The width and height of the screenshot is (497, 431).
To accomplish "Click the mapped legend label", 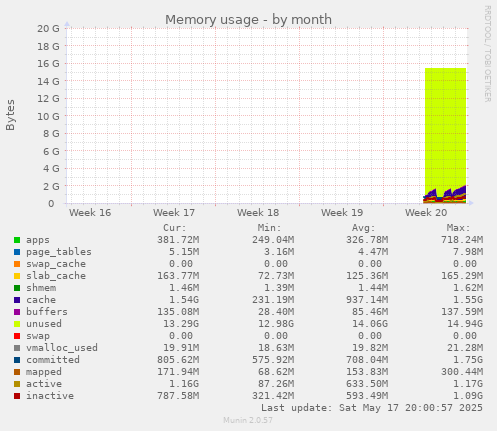I will tap(44, 372).
